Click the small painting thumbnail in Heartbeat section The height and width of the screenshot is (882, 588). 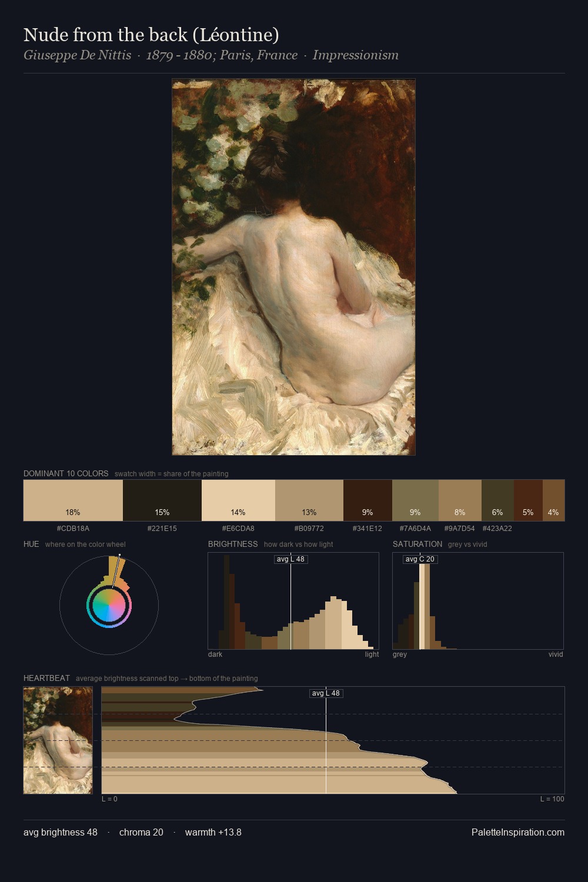[x=58, y=740]
